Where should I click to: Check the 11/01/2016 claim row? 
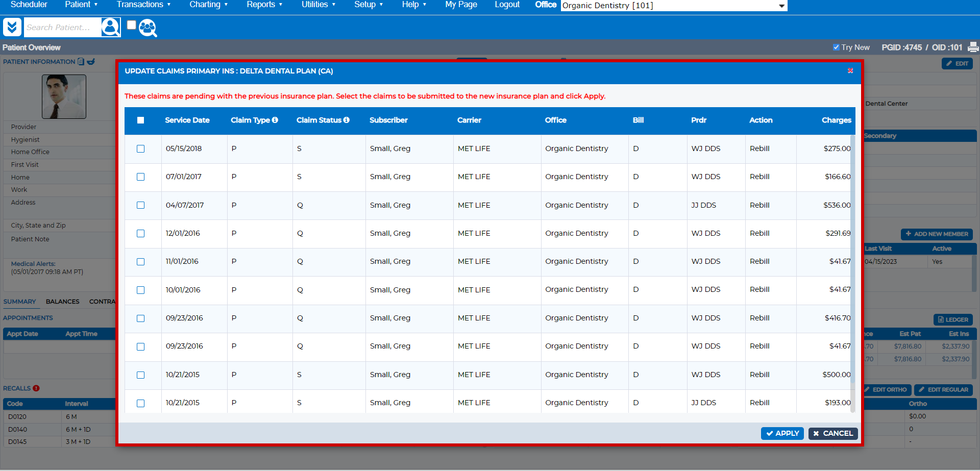point(141,262)
